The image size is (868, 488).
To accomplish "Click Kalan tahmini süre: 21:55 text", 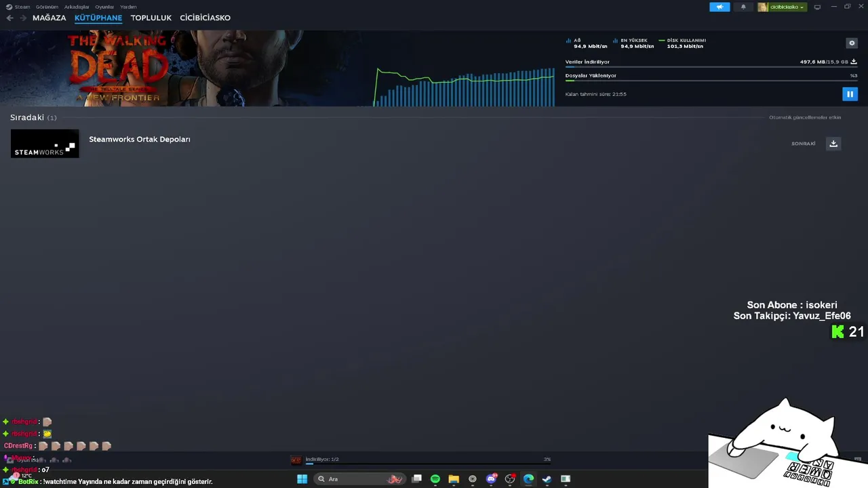I will pyautogui.click(x=596, y=94).
